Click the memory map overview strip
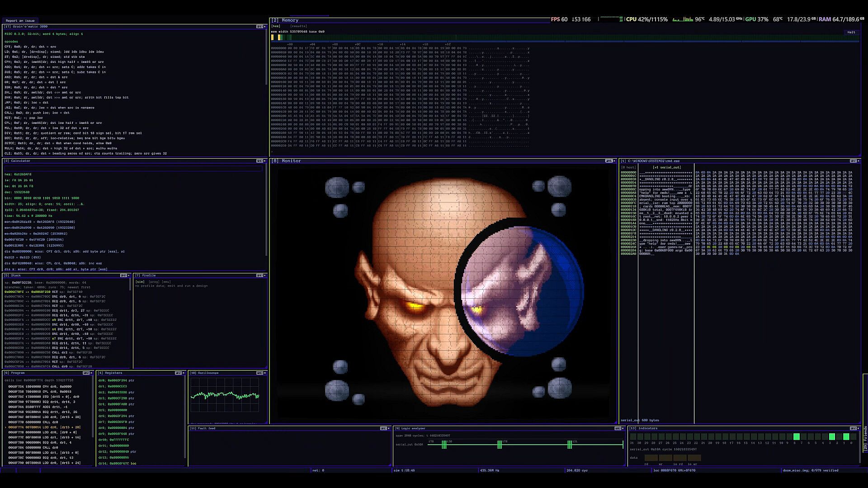Viewport: 868px width, 488px height. [x=565, y=38]
